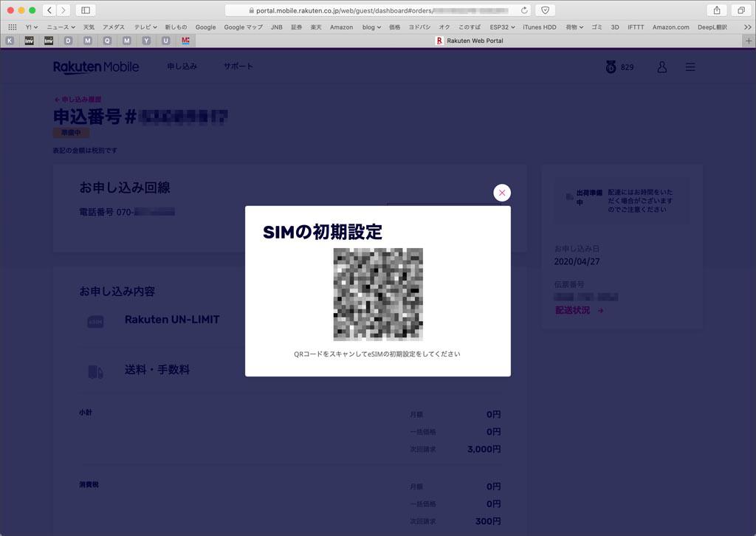
Task: Go forward with Safari's forward arrow
Action: 63,10
